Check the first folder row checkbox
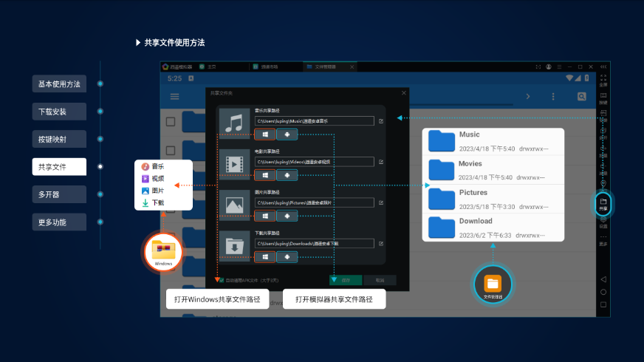The image size is (644, 362). (x=171, y=122)
